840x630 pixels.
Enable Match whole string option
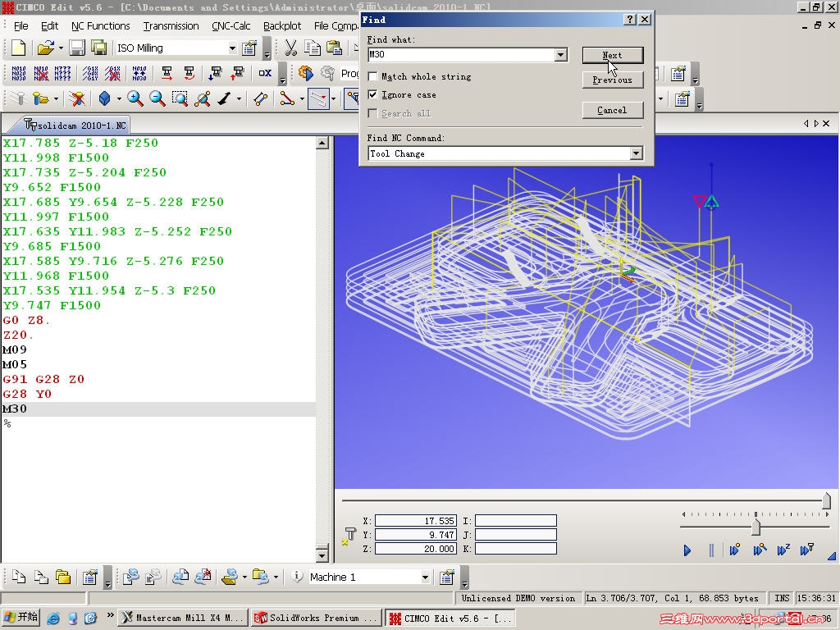click(x=374, y=76)
